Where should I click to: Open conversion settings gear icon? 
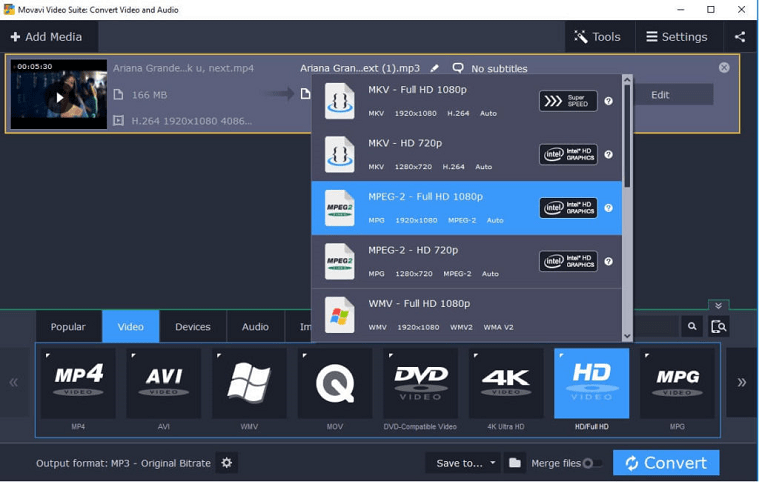click(x=227, y=463)
